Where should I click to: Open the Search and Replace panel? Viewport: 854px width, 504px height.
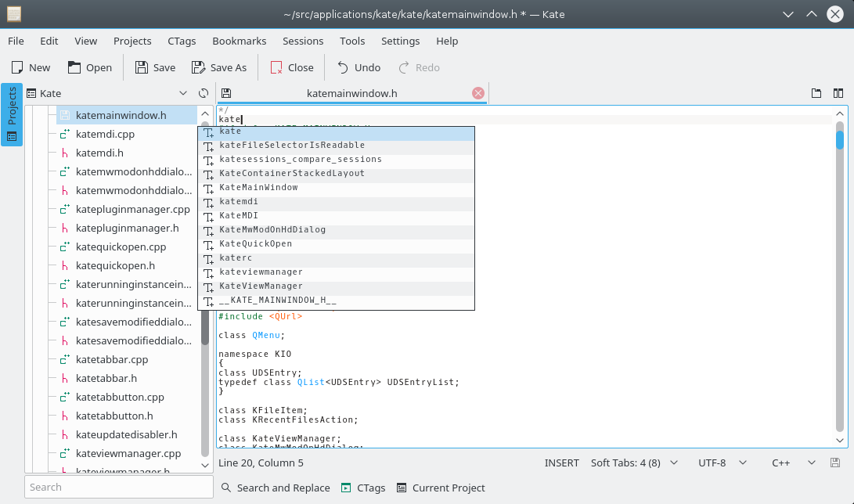(x=276, y=488)
